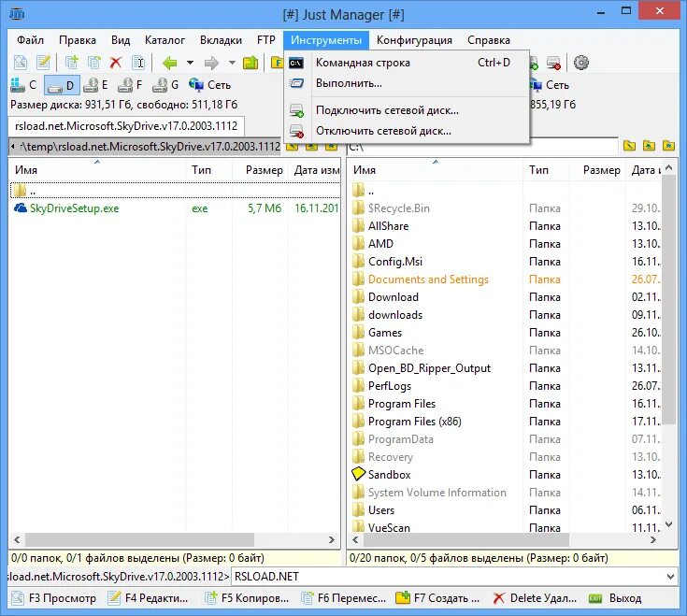Open Сеть network in right drive bar

[550, 85]
